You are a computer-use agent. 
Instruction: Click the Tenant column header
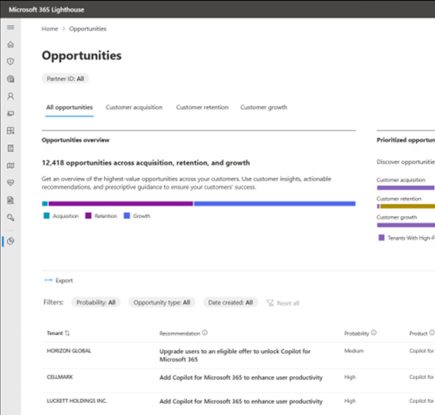[55, 333]
